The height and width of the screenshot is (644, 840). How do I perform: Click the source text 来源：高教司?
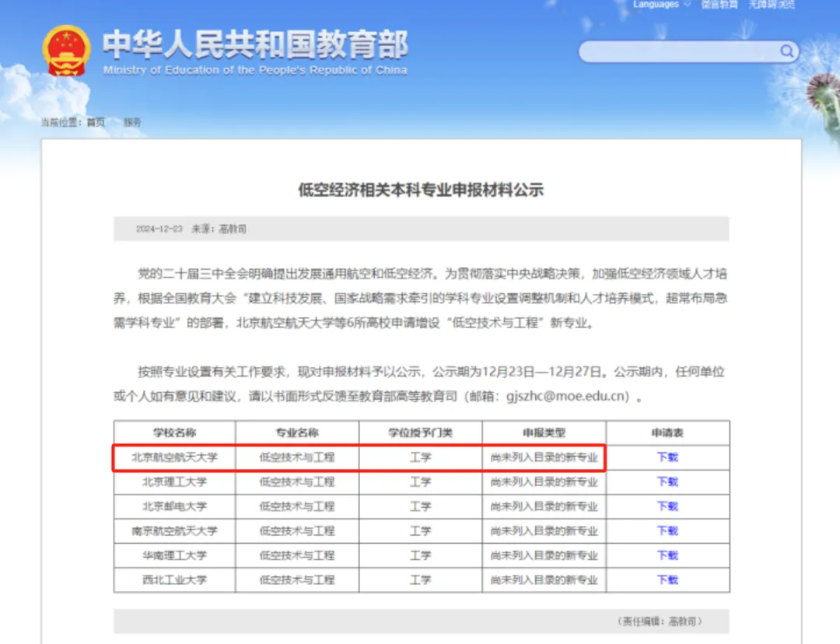click(x=219, y=229)
